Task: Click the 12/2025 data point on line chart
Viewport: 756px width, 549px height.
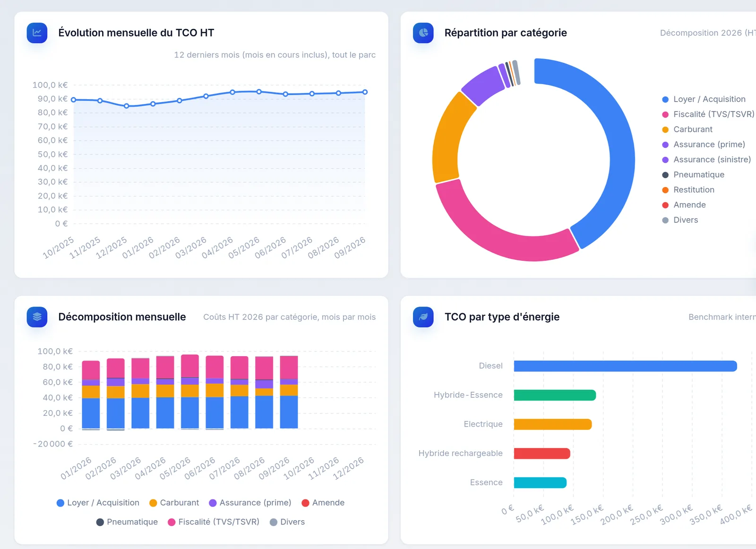Action: click(x=127, y=106)
